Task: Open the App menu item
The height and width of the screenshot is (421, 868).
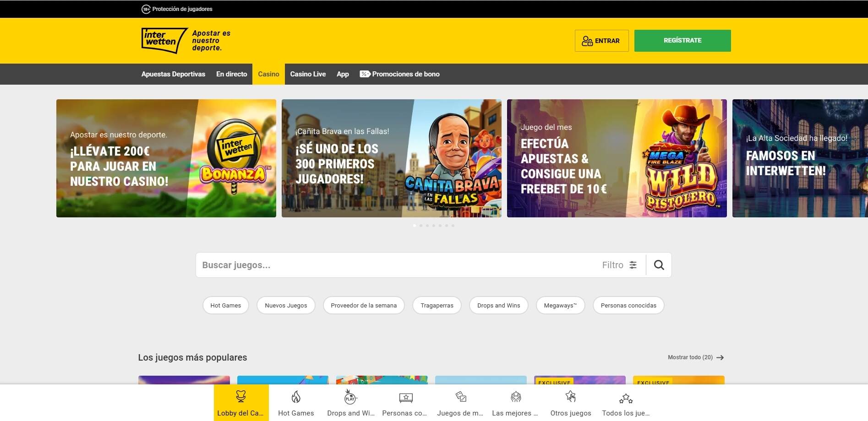Action: click(343, 74)
